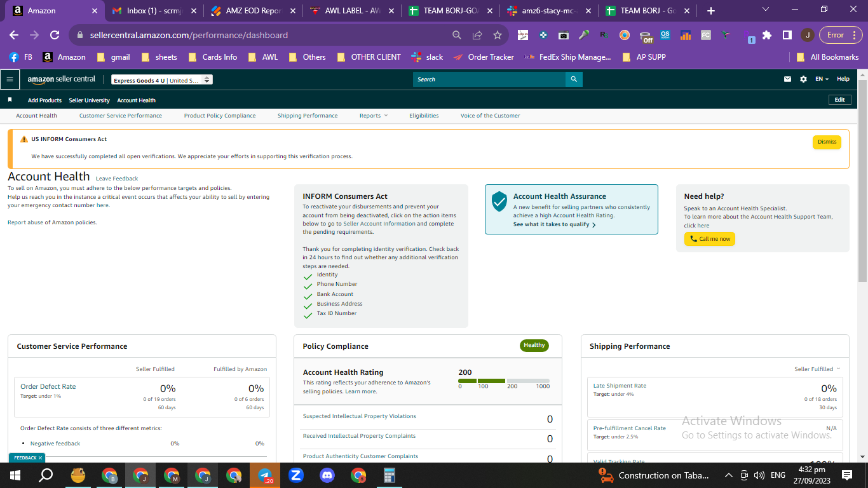The width and height of the screenshot is (868, 488).
Task: Open the Product Policy Compliance tab
Action: point(220,116)
